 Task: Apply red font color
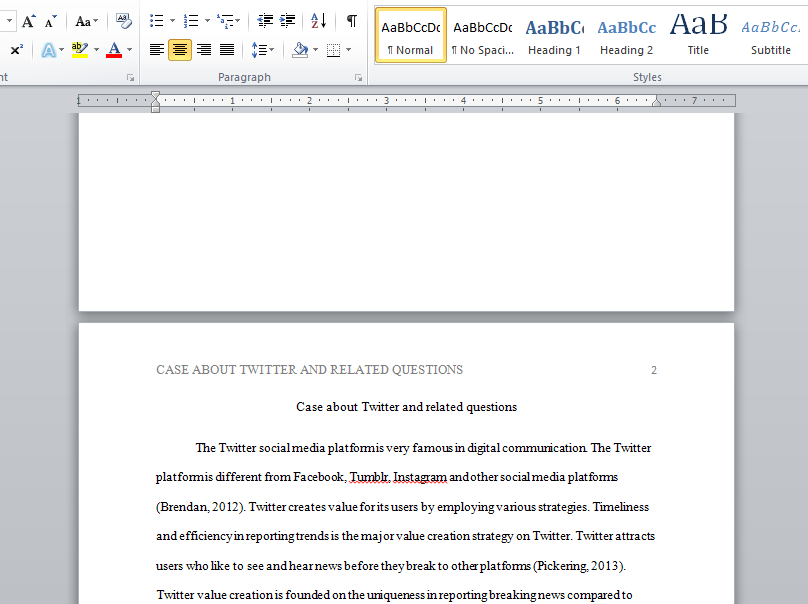(114, 50)
